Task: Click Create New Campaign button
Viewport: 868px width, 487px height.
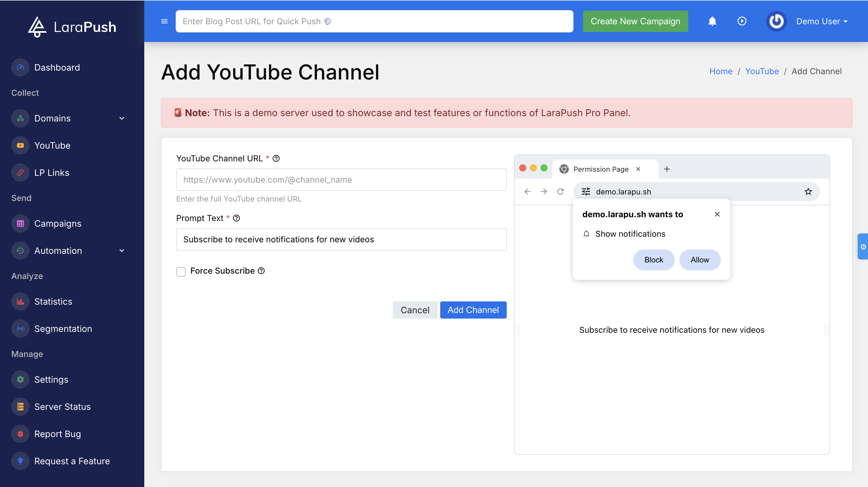Action: point(635,21)
